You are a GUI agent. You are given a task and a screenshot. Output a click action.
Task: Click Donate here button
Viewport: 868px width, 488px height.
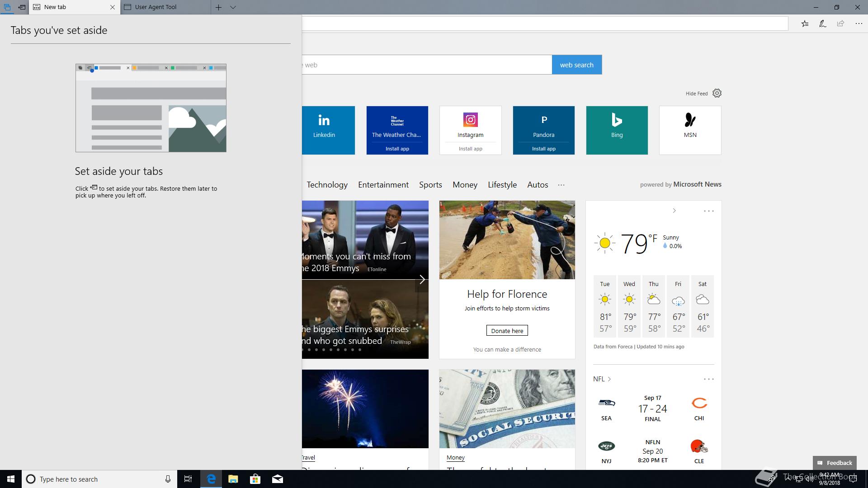(x=507, y=331)
